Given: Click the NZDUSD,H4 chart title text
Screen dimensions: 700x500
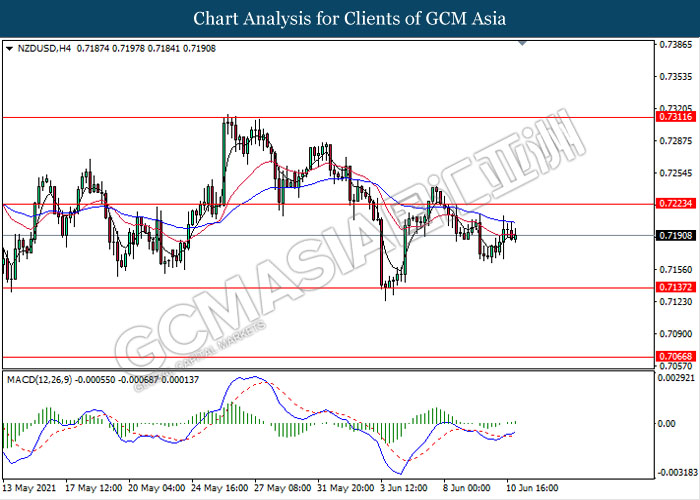Looking at the screenshot, I should [44, 49].
